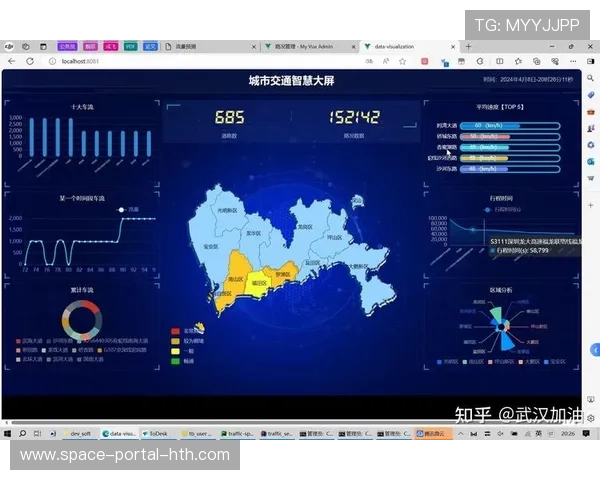Click the localhost:8081 address bar

pyautogui.click(x=80, y=61)
